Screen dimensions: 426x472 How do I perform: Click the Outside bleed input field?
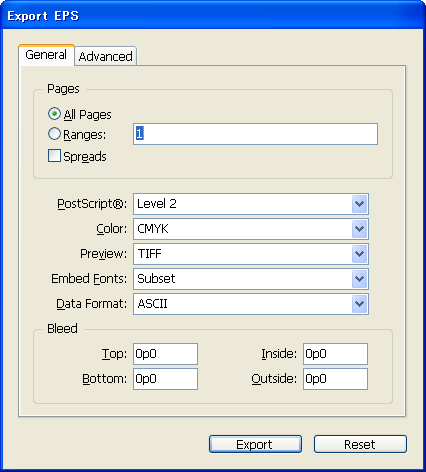335,379
